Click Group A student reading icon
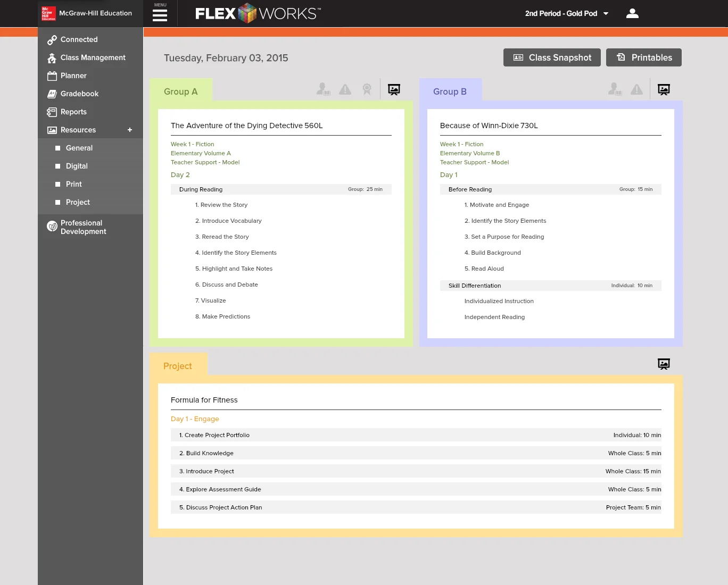 point(323,89)
